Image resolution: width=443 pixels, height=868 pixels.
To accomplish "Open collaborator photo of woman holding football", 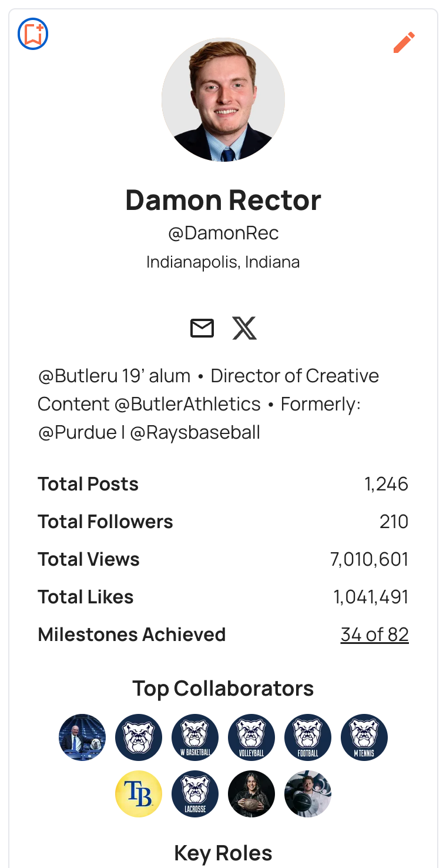I will point(251,794).
